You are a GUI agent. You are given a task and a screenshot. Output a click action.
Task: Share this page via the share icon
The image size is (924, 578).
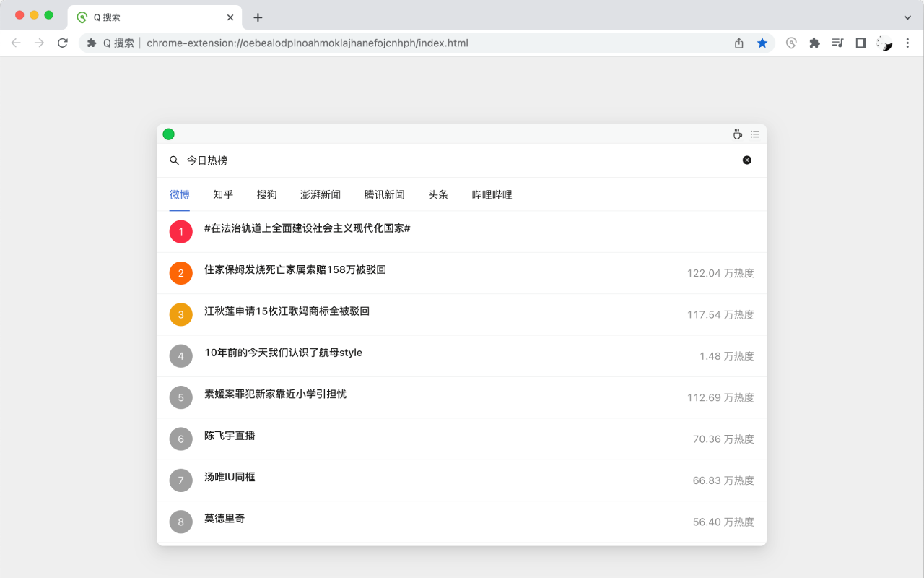click(739, 43)
